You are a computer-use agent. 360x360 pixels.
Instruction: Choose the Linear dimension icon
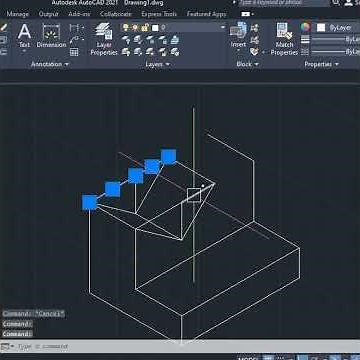point(74,28)
